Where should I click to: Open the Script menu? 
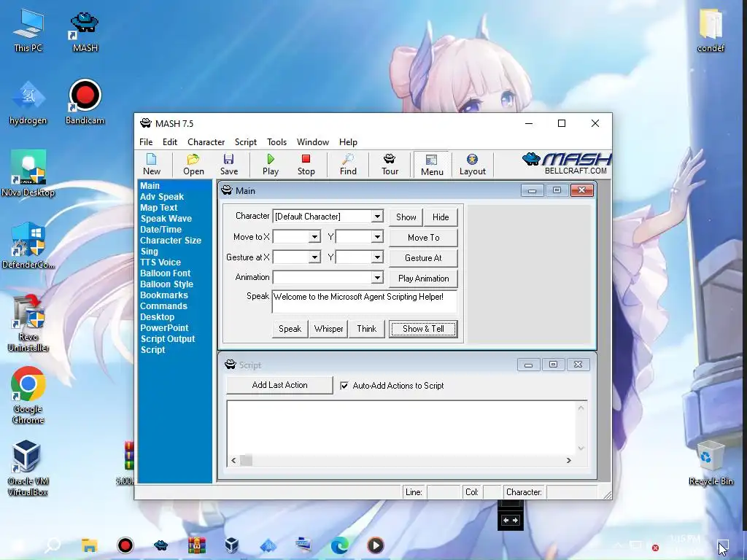[245, 142]
